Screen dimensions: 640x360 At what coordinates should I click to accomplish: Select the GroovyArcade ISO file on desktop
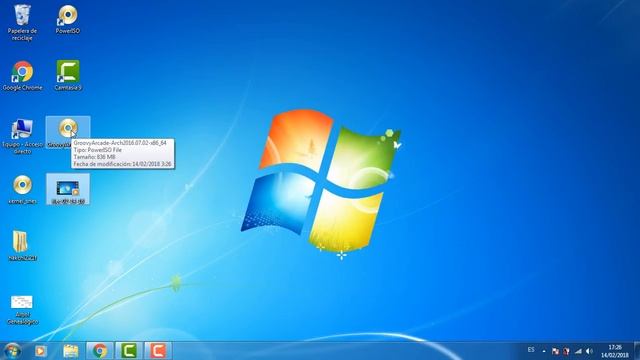point(68,132)
